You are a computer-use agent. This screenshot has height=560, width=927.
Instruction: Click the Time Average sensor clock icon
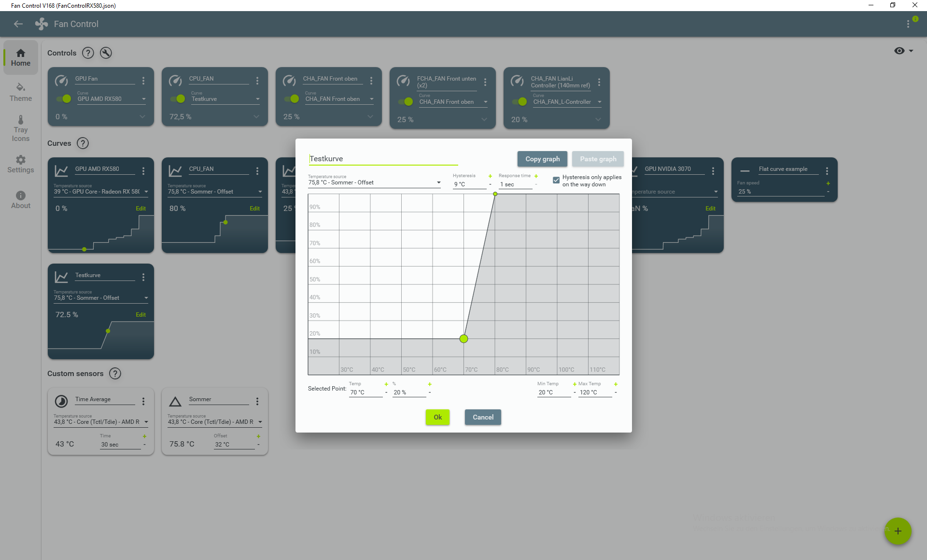[61, 401]
